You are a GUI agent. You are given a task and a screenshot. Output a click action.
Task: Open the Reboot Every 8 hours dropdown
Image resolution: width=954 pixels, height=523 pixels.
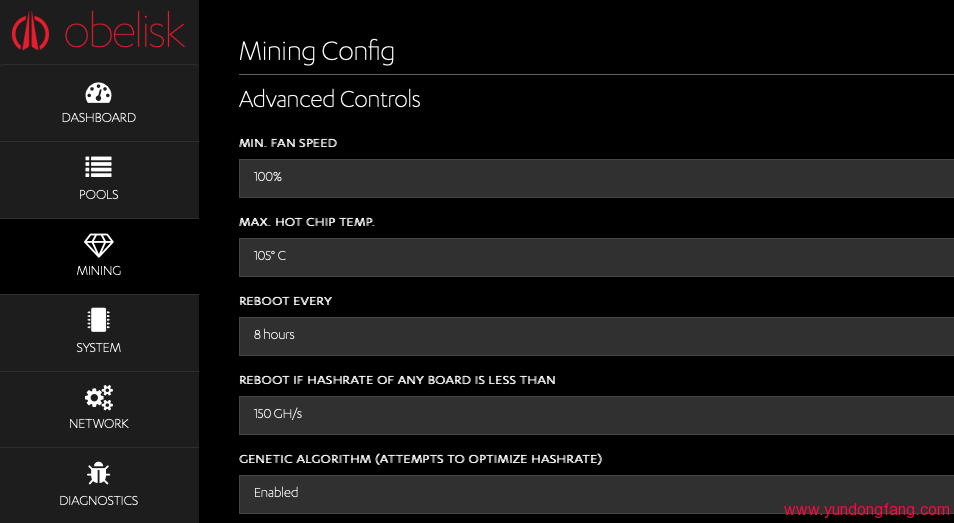[596, 335]
